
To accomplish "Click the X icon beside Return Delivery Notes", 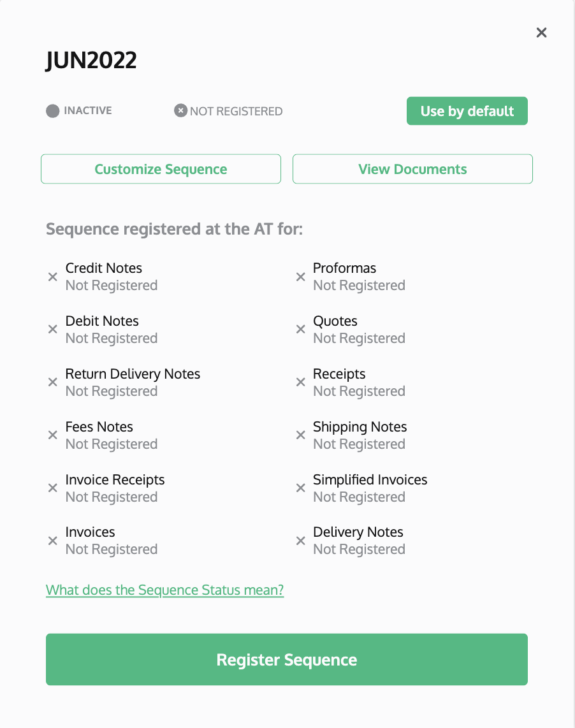I will coord(53,382).
